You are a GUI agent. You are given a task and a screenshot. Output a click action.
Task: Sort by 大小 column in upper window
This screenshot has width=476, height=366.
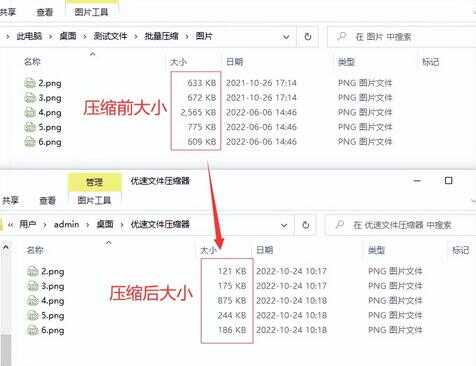click(178, 62)
